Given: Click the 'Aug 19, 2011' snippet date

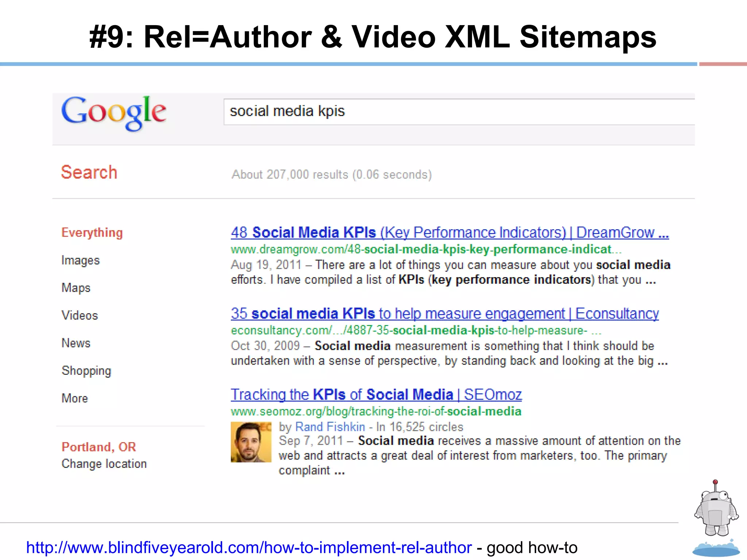Looking at the screenshot, I should click(266, 265).
